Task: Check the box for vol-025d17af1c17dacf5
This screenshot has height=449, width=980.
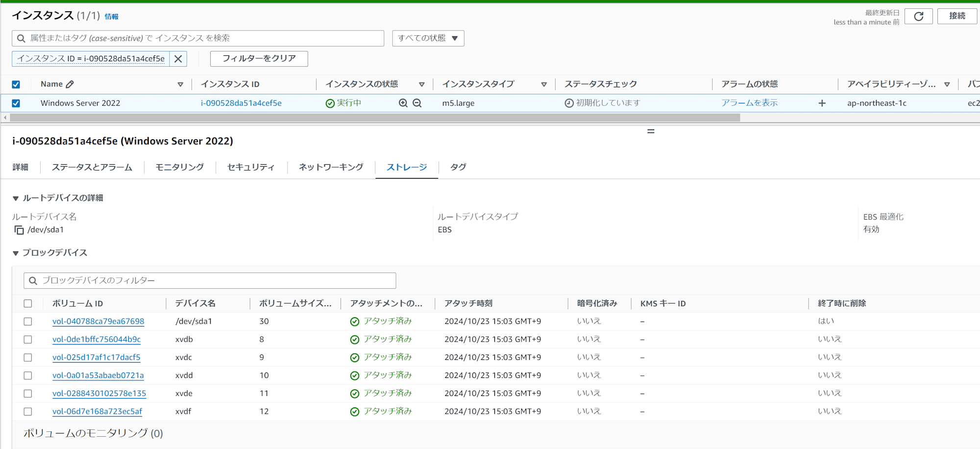Action: point(28,358)
